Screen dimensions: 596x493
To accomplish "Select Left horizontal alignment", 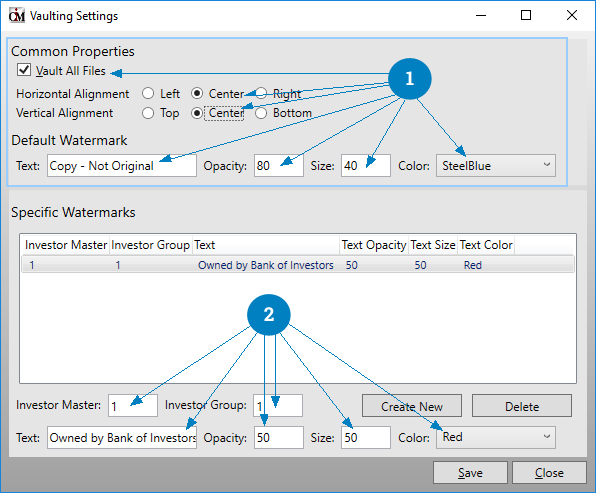I will click(148, 94).
